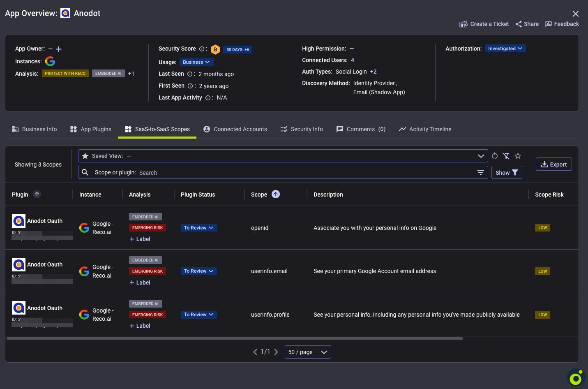Click EMERGING RISK tag in openid row

pos(148,228)
